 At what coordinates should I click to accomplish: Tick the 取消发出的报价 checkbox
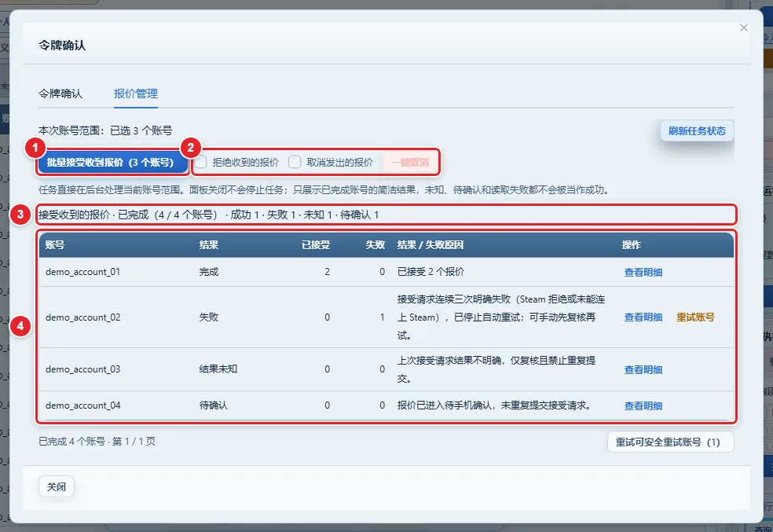click(x=295, y=162)
